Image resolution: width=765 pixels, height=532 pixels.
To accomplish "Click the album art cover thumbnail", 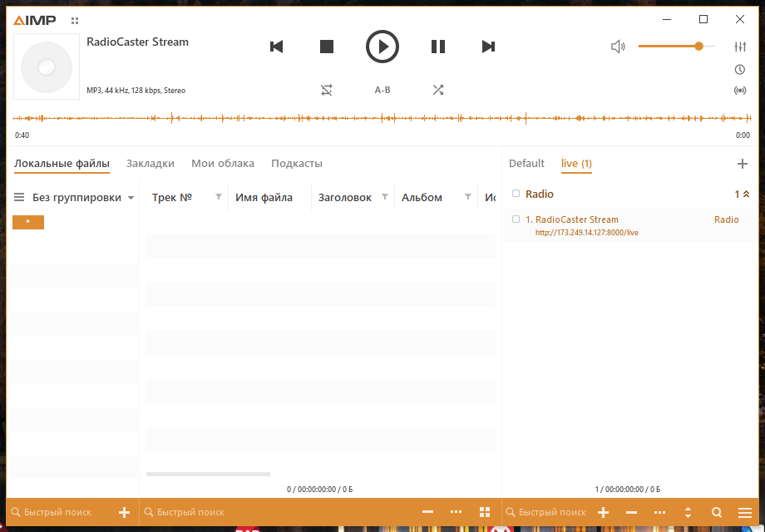I will [47, 66].
